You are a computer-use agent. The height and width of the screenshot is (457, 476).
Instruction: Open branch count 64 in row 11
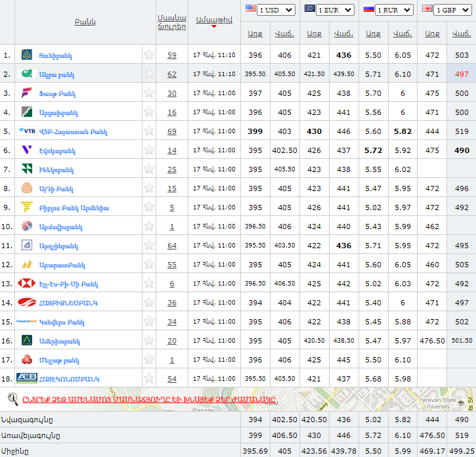pos(172,246)
